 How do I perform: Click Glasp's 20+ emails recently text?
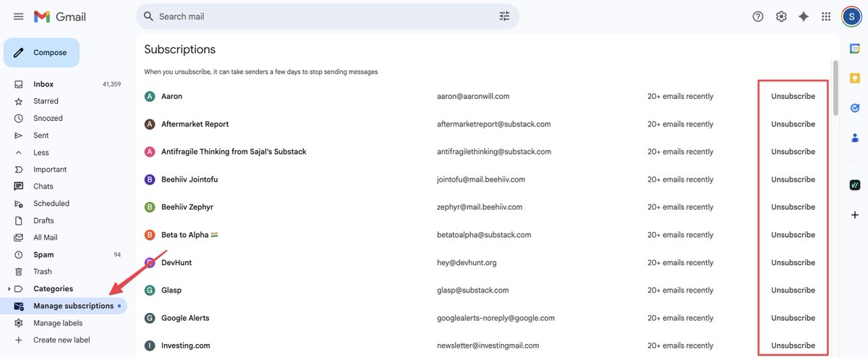(681, 291)
